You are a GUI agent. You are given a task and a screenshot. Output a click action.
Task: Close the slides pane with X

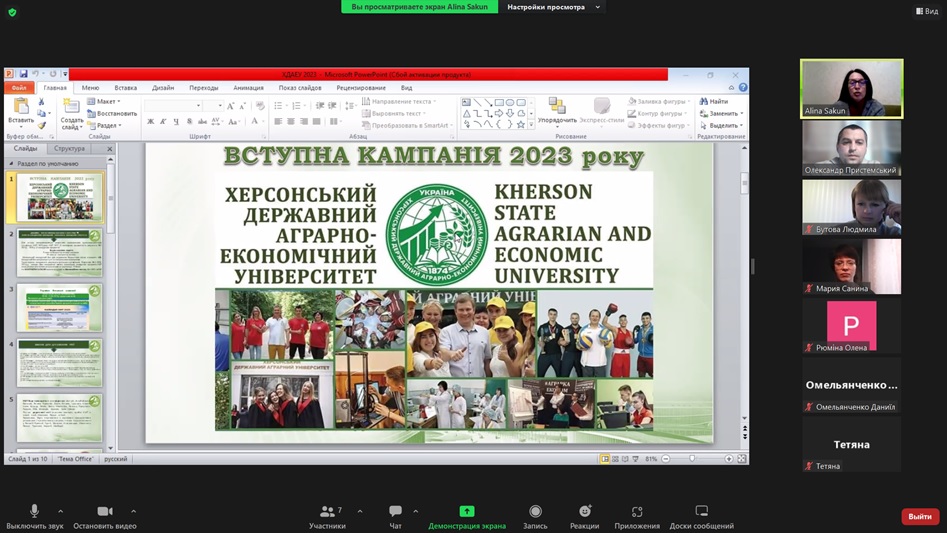click(x=109, y=148)
